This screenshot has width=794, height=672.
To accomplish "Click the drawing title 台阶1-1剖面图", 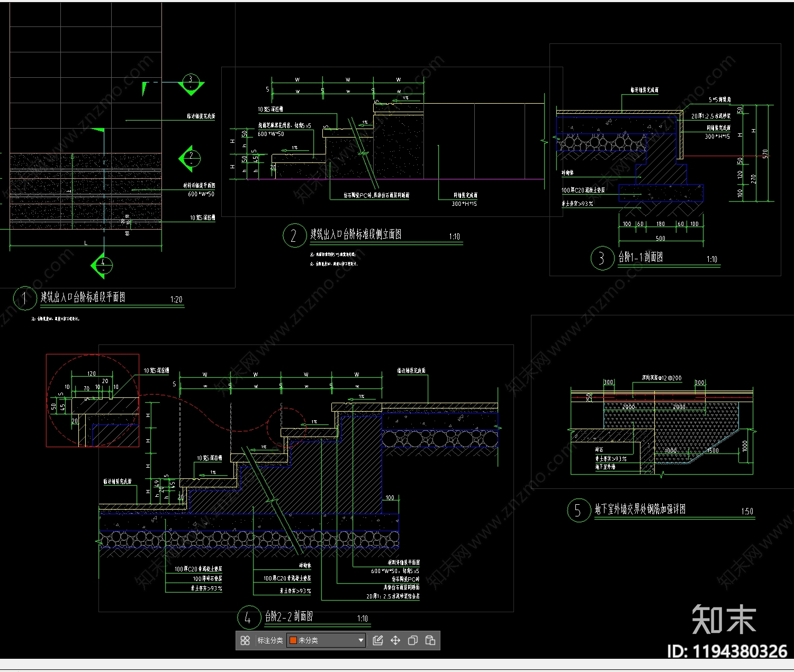I will point(640,257).
